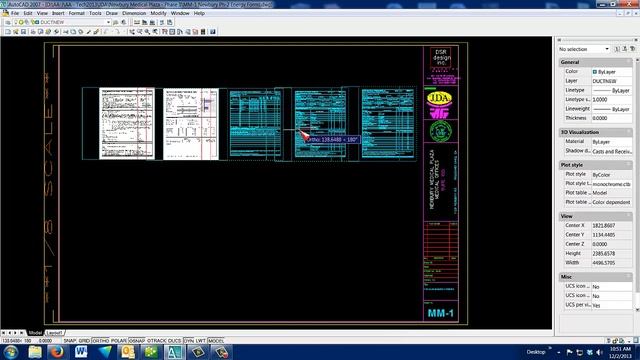The width and height of the screenshot is (640, 360).
Task: Click the MODEL button in status bar
Action: pos(216,341)
